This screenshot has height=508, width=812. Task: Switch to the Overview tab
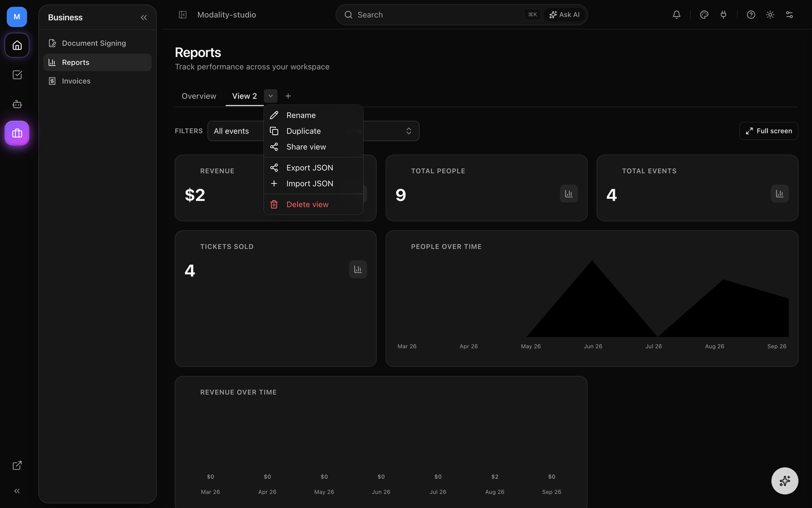click(x=199, y=96)
